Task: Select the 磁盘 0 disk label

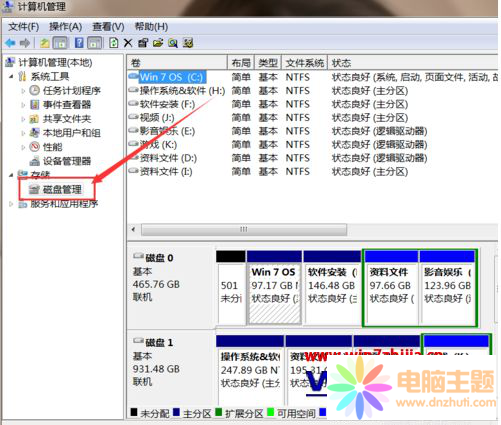Action: click(x=159, y=258)
